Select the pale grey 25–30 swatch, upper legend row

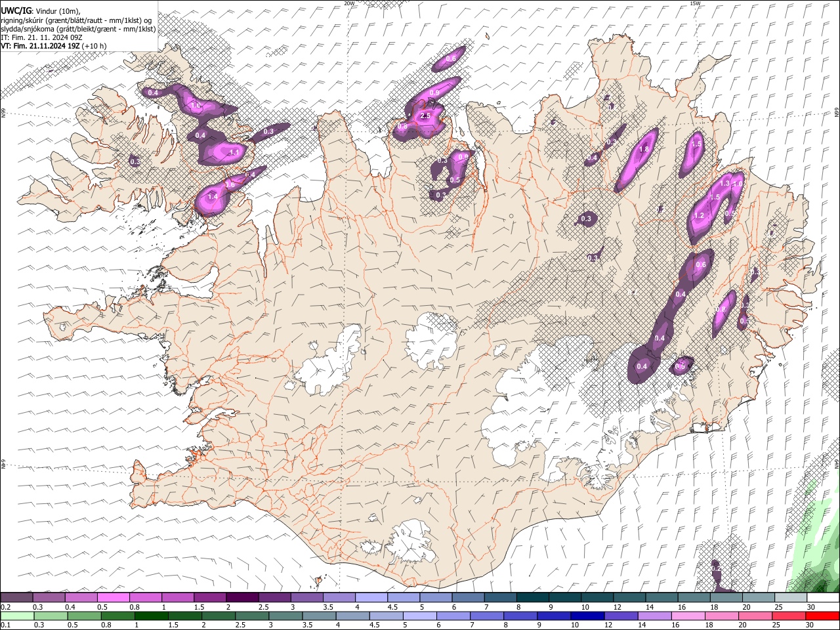[791, 598]
